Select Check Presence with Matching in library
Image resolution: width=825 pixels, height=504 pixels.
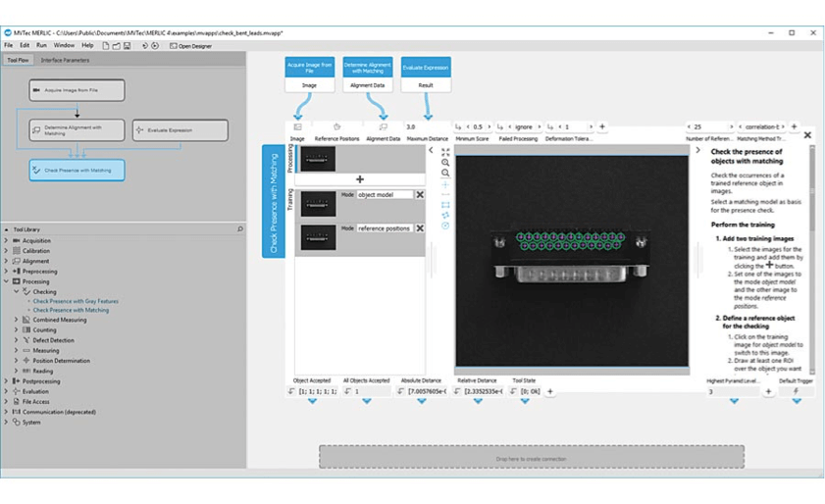pos(71,311)
